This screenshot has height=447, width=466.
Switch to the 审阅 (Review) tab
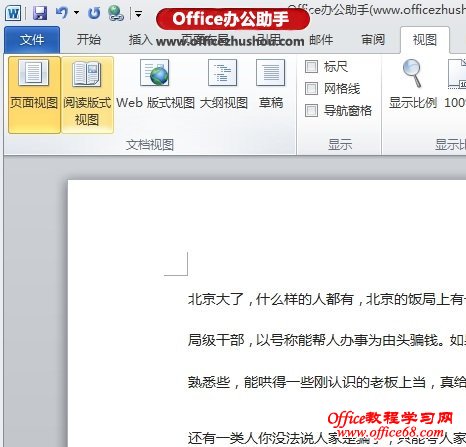coord(373,40)
